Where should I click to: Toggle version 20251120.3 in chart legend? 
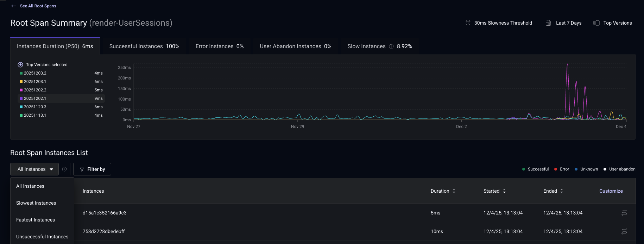(35, 107)
